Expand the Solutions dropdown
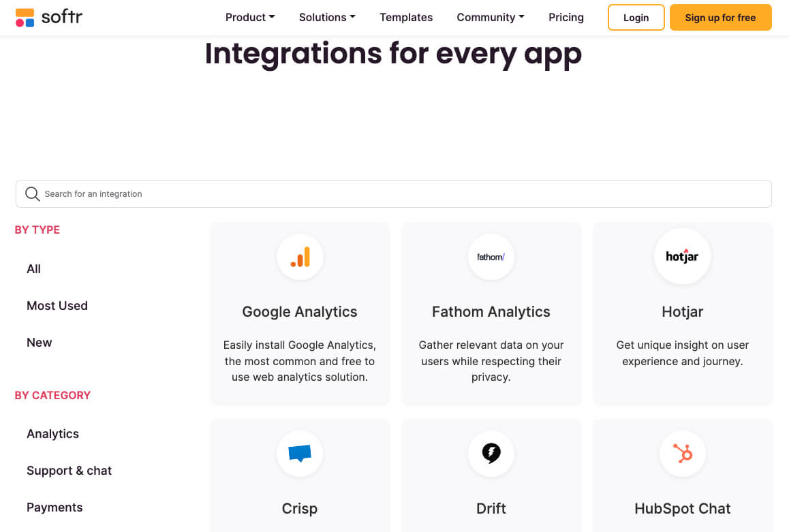Viewport: 789px width, 532px height. pos(326,17)
